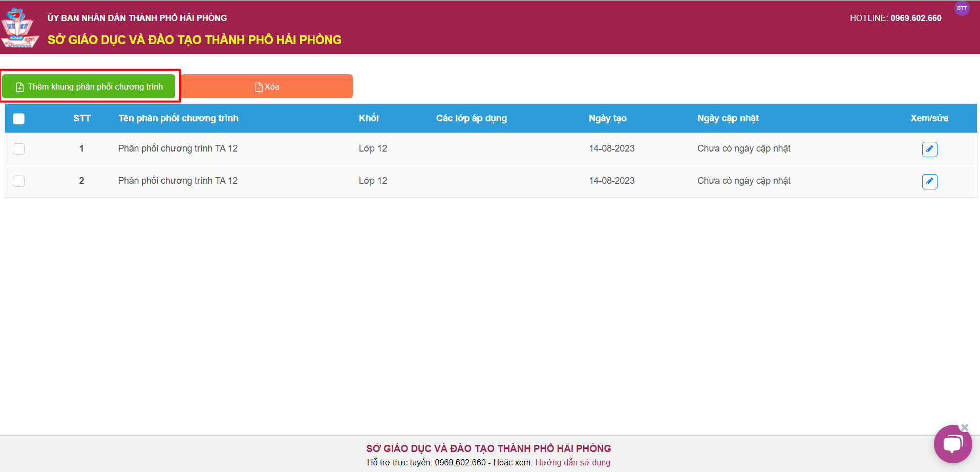Open the "Hướng dẫn sử dụng" footer link
The height and width of the screenshot is (472, 980).
click(x=572, y=462)
